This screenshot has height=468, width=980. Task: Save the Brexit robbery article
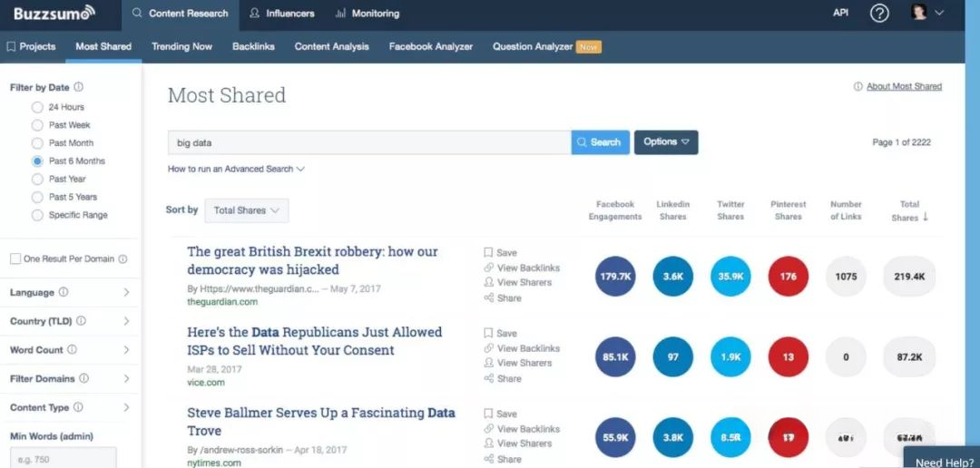tap(501, 252)
